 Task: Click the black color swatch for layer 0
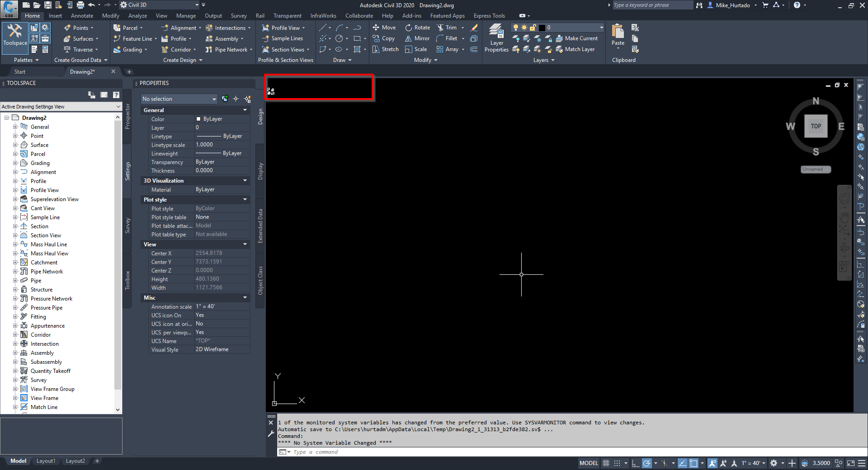point(542,28)
